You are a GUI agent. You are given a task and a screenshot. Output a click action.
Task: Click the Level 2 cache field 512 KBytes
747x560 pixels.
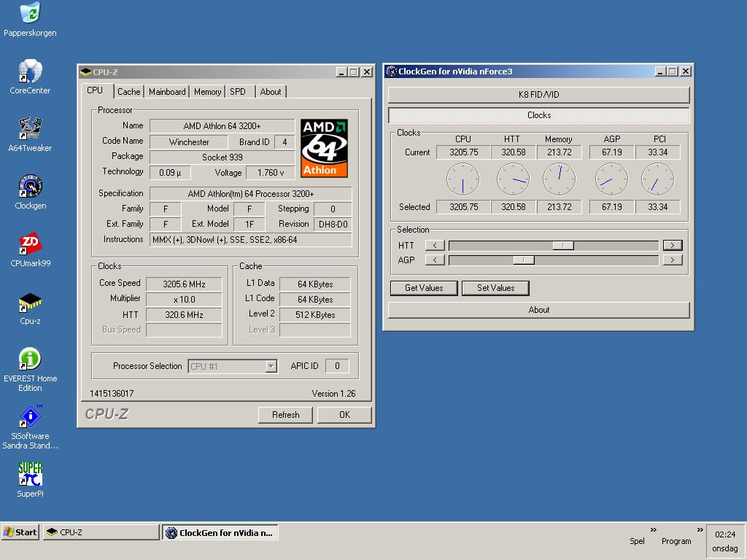pyautogui.click(x=315, y=315)
